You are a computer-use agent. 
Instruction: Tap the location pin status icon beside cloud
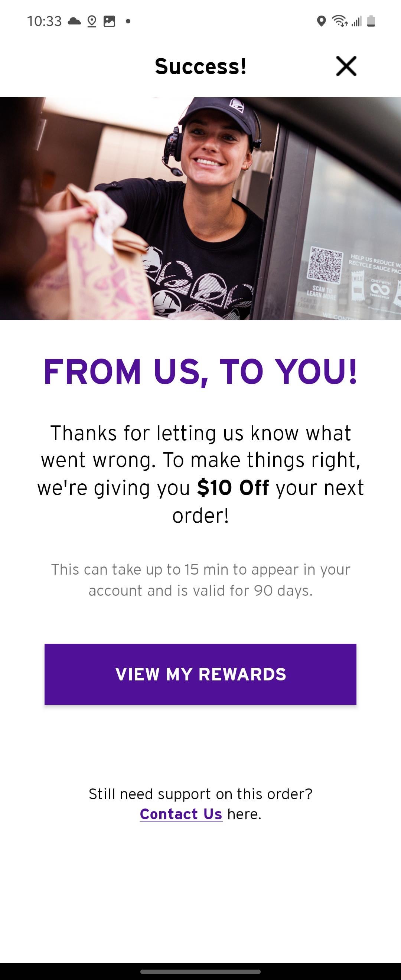[x=92, y=22]
